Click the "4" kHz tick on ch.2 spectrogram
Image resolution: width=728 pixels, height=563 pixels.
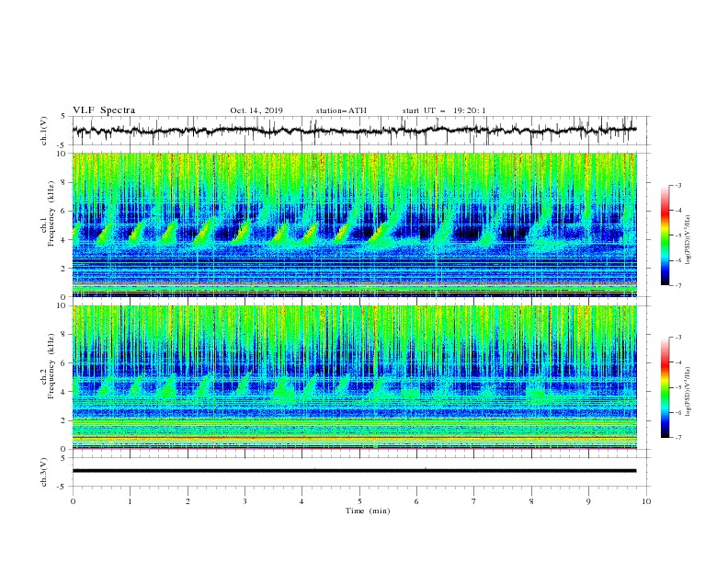tap(65, 392)
